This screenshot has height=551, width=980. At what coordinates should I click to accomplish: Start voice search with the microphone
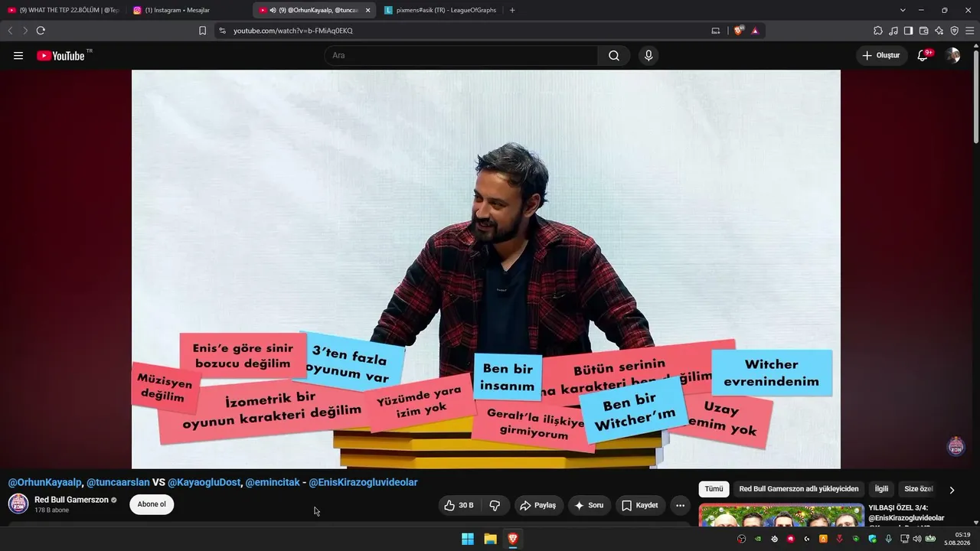tap(648, 55)
